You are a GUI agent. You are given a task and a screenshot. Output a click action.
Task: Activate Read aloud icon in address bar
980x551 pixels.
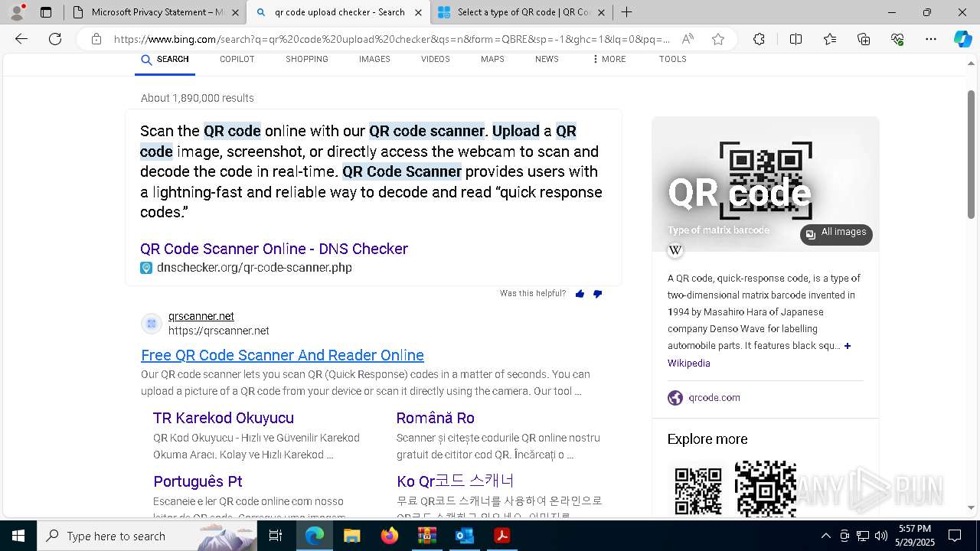[688, 39]
